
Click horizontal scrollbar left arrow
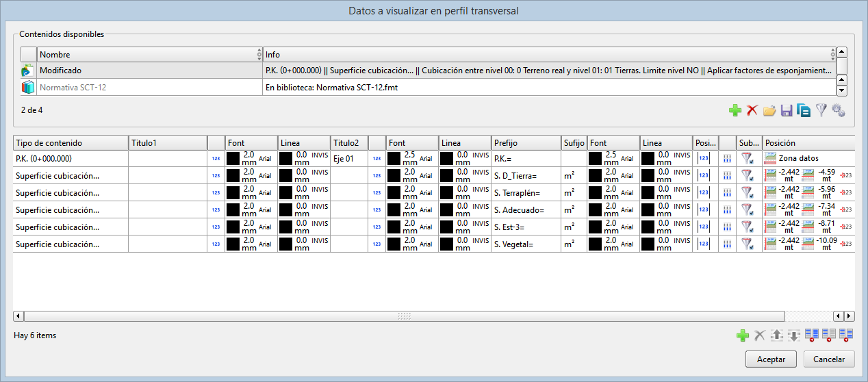tap(18, 316)
